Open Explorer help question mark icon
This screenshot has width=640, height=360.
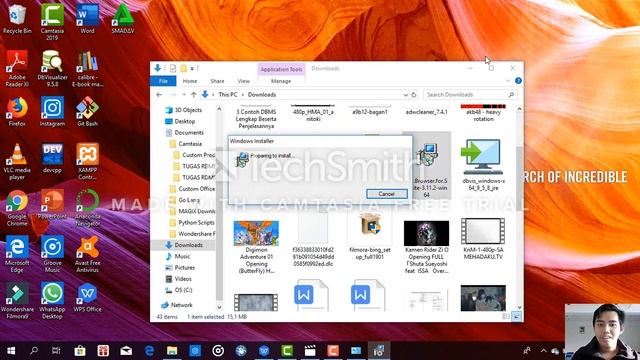[518, 81]
